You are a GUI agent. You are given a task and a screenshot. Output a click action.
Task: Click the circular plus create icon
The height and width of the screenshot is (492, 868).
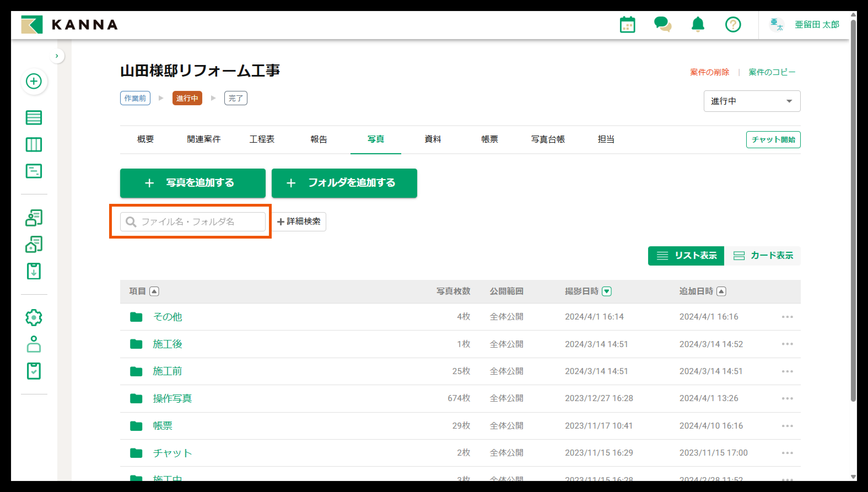[x=34, y=82]
